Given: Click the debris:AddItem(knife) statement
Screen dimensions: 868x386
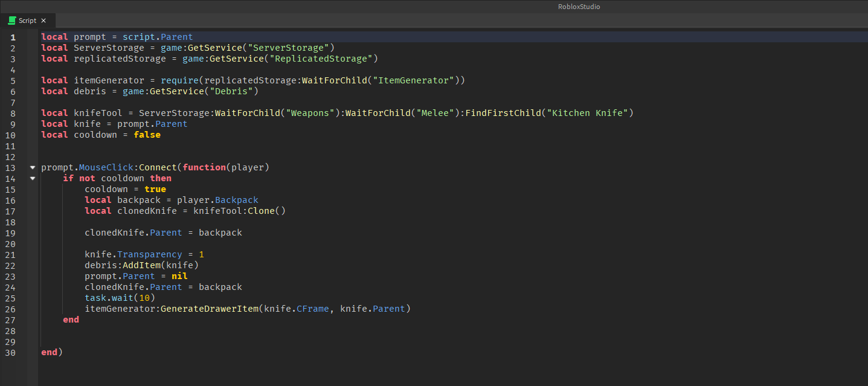Looking at the screenshot, I should tap(141, 265).
